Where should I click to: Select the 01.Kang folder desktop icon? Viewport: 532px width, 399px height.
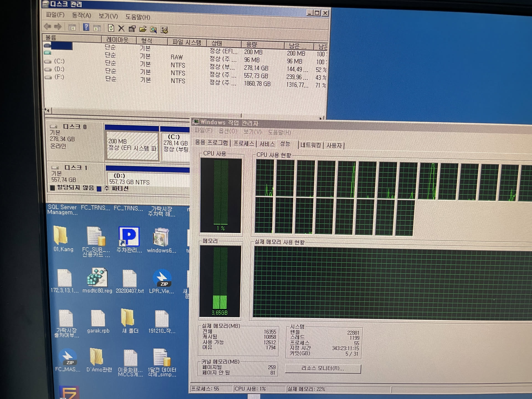[x=61, y=236]
